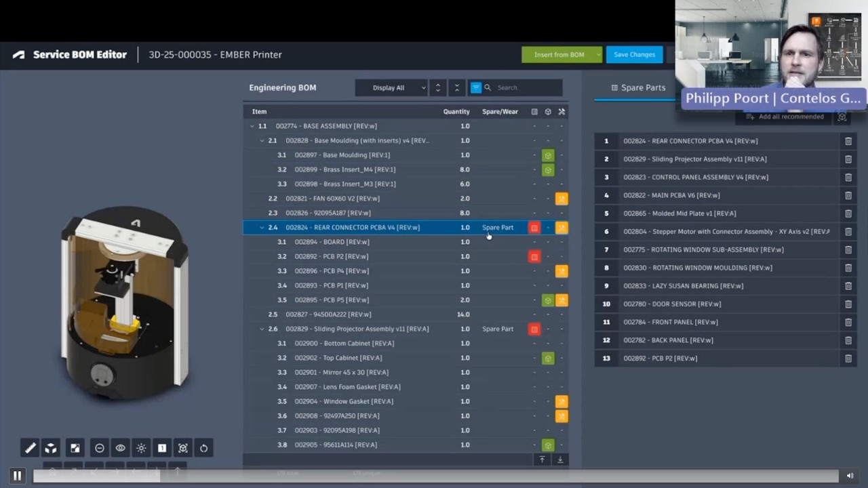Click green cube icon on PCB P5 row

548,300
